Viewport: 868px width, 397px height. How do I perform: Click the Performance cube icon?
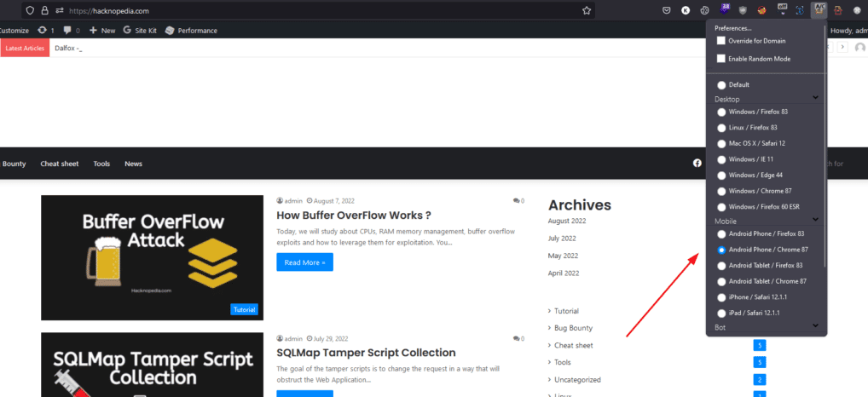click(170, 31)
